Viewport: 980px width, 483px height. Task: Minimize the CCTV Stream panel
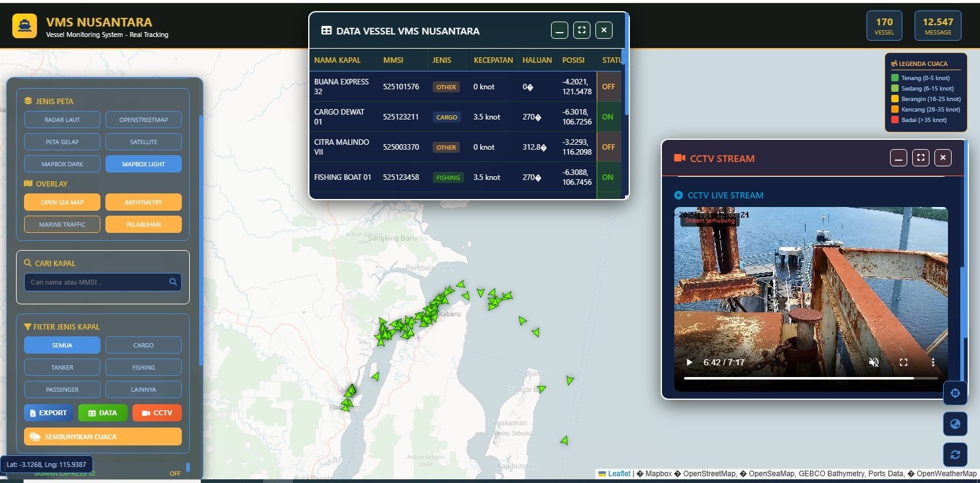coord(899,158)
